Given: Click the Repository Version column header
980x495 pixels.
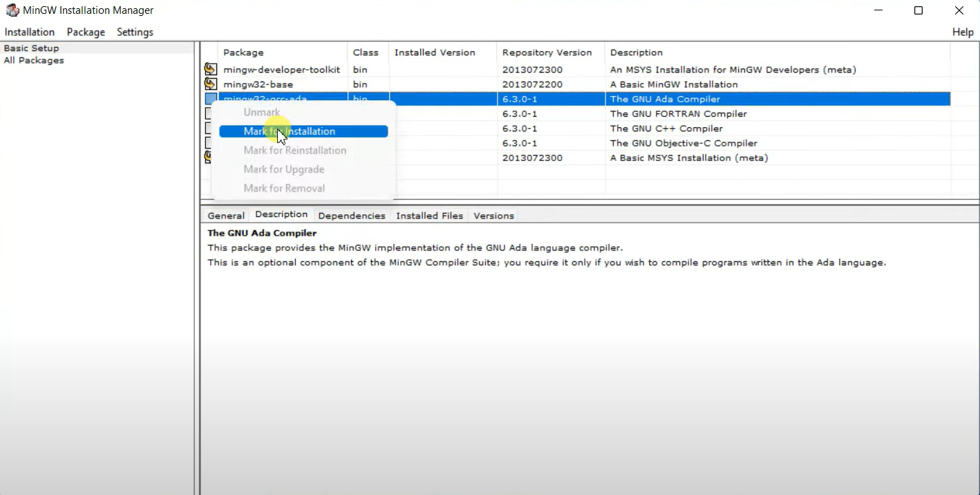Looking at the screenshot, I should 547,52.
